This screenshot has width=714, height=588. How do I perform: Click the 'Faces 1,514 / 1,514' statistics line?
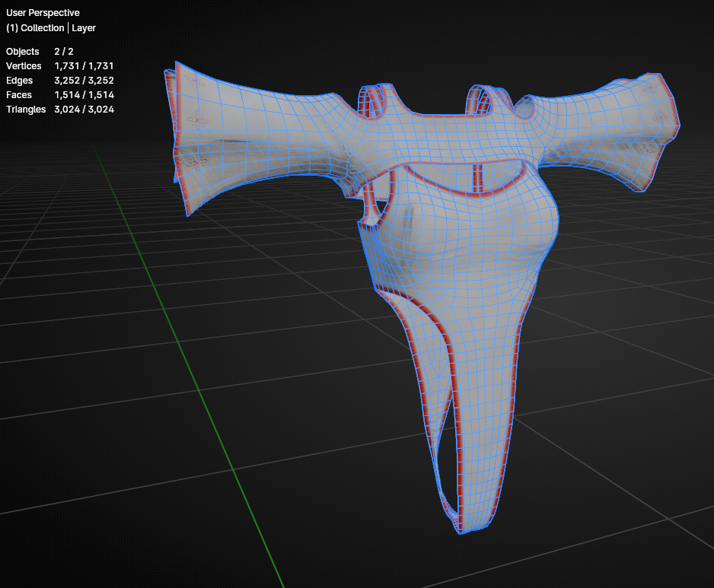click(x=59, y=95)
